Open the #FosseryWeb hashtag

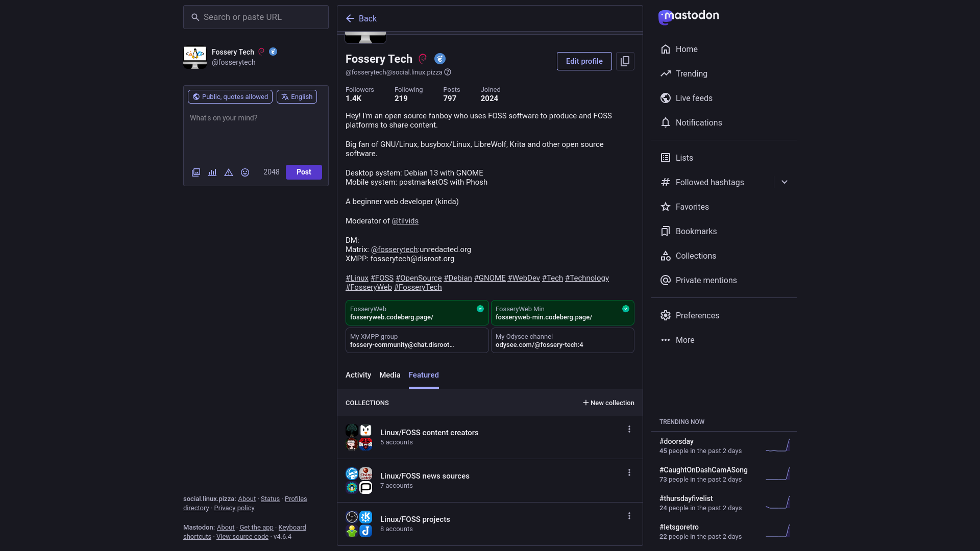(369, 287)
